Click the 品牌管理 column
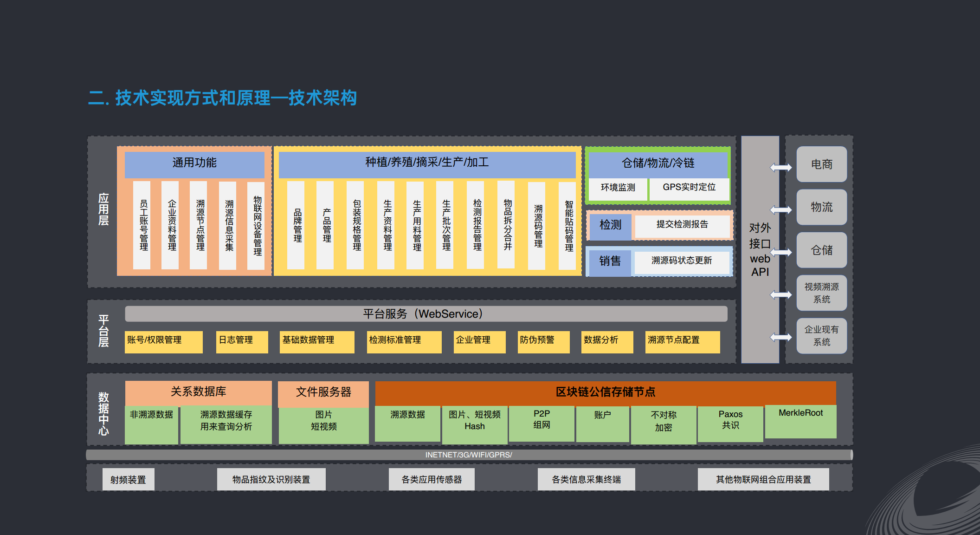The width and height of the screenshot is (980, 535). 296,225
